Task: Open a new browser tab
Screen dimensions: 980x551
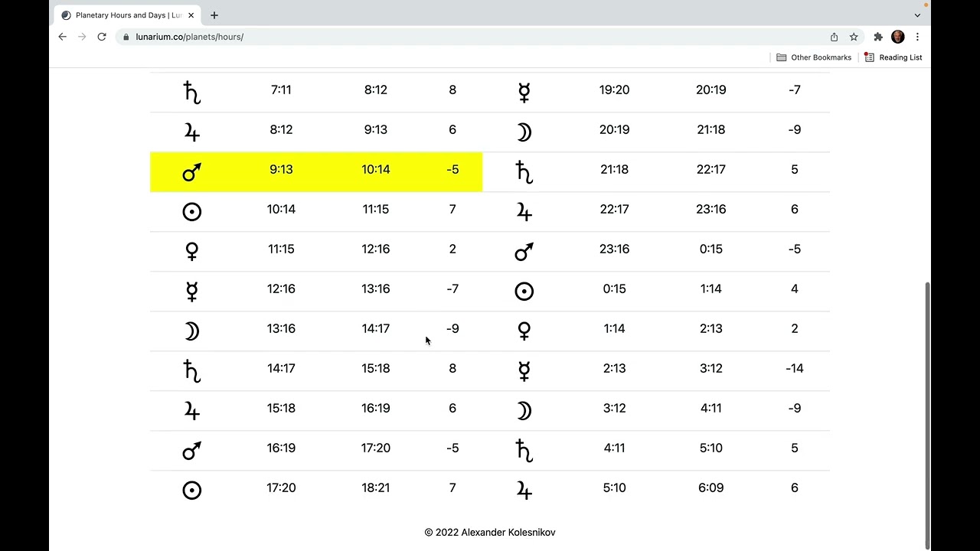Action: pos(214,15)
